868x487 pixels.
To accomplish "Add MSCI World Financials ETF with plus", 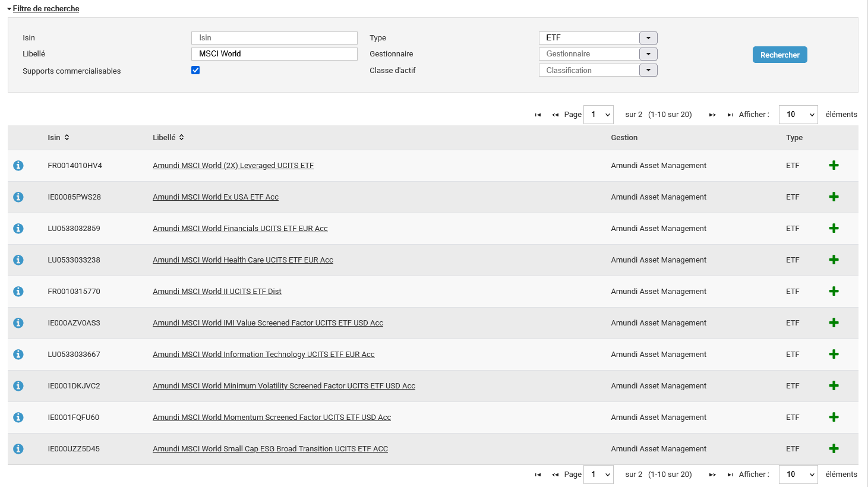I will point(834,229).
